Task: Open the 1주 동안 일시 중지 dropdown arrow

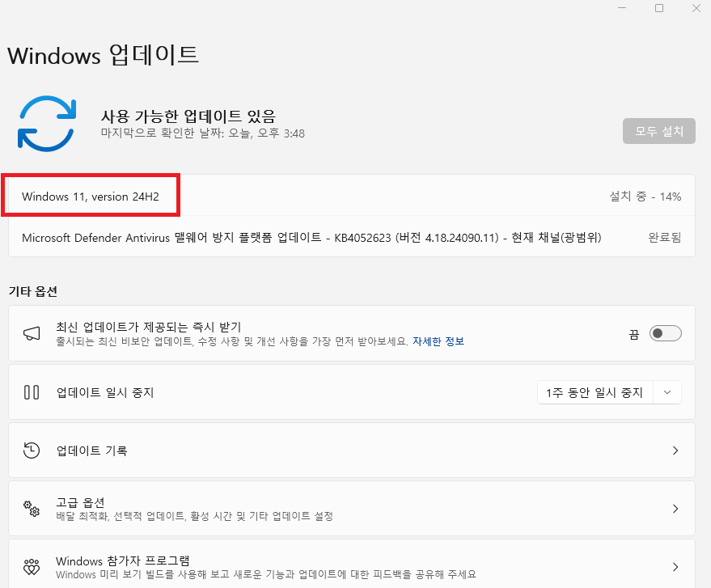Action: (667, 392)
